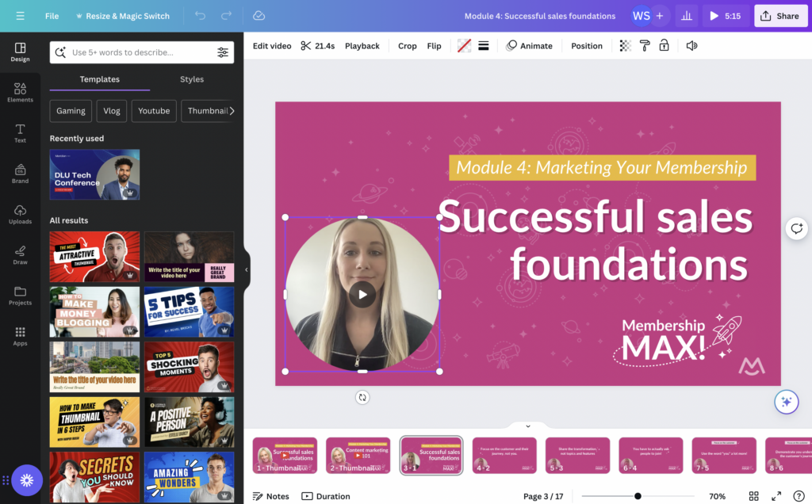
Task: Click the Share button
Action: click(780, 15)
